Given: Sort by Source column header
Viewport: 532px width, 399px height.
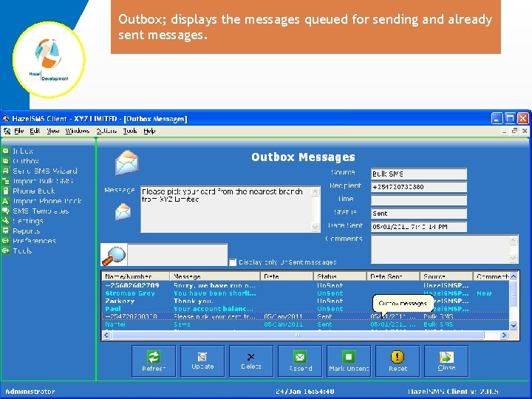Looking at the screenshot, I should pos(447,276).
